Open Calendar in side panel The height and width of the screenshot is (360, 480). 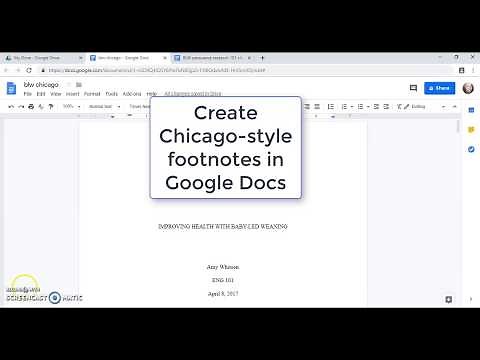click(x=471, y=110)
